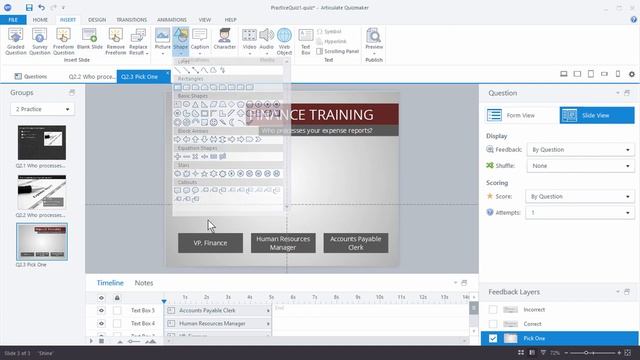Adjust the zoom slider in status bar
This screenshot has height=360, width=640.
pyautogui.click(x=586, y=353)
